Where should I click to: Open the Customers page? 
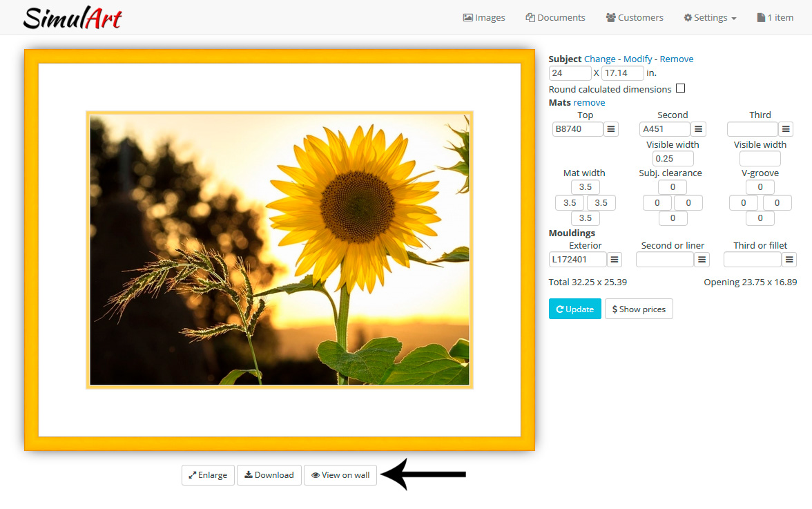pos(635,17)
